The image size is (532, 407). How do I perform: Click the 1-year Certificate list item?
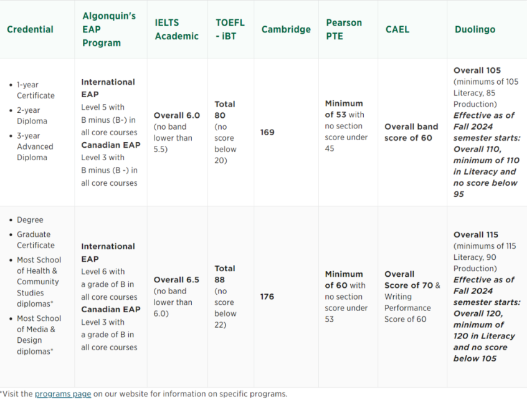coord(35,90)
